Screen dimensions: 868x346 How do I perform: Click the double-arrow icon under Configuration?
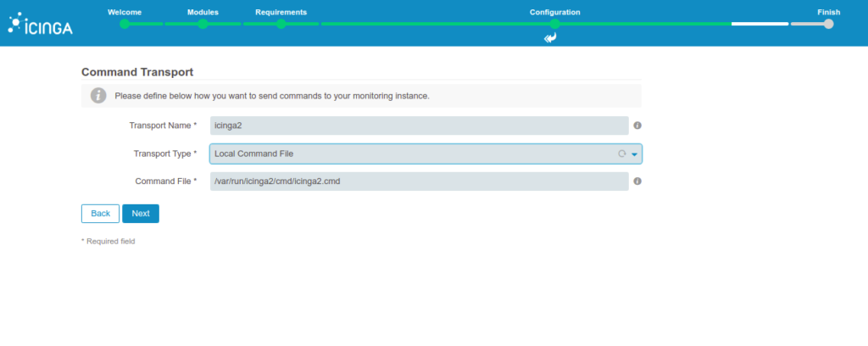(549, 37)
